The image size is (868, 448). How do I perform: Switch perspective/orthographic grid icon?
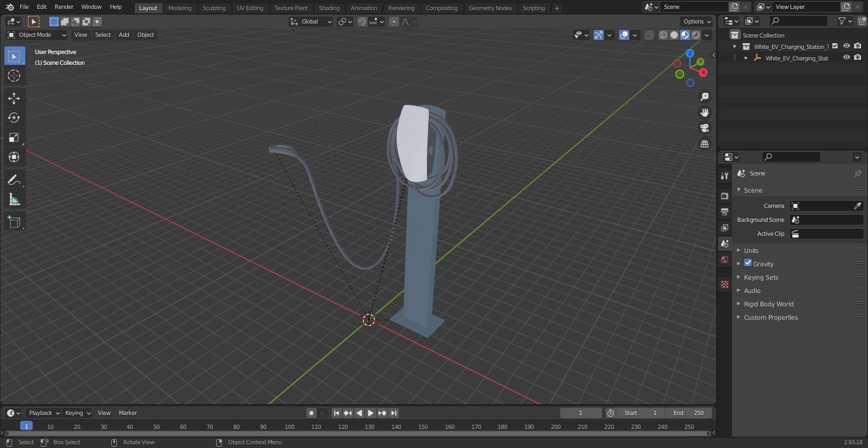(x=704, y=144)
